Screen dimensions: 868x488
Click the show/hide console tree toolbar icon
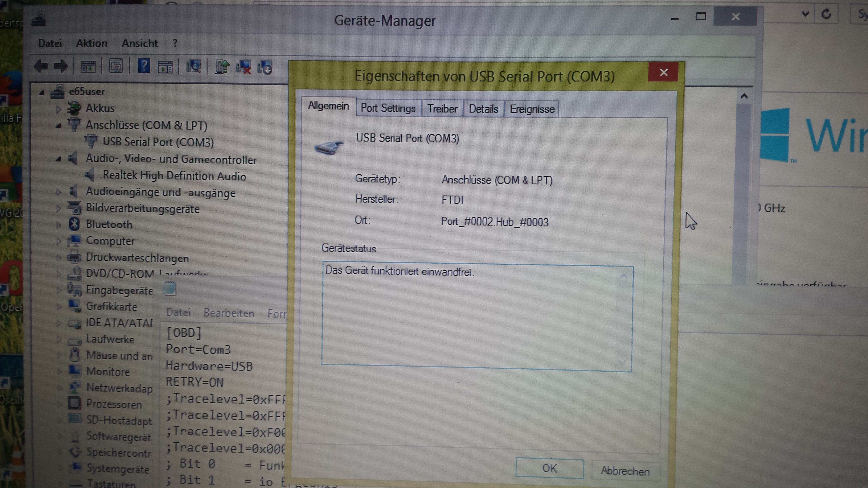[x=89, y=67]
